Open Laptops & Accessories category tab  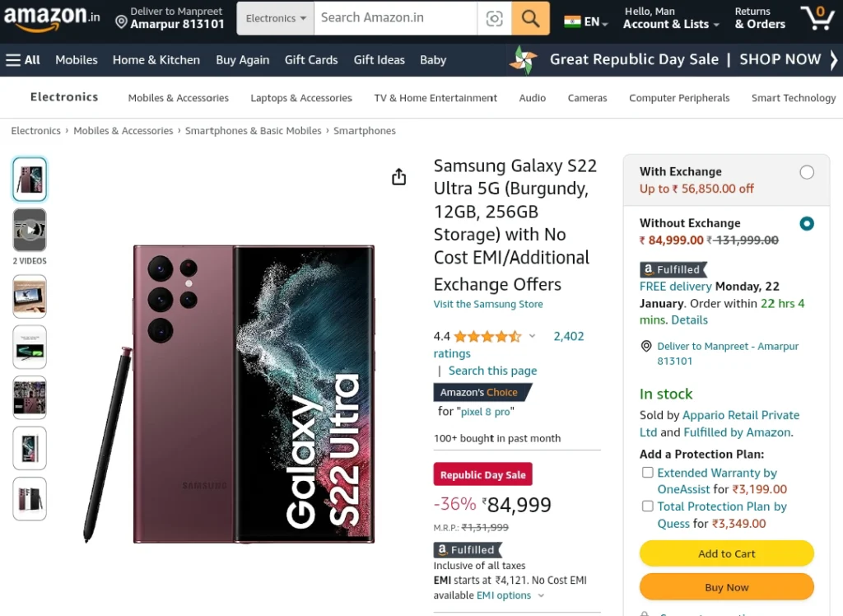tap(301, 98)
